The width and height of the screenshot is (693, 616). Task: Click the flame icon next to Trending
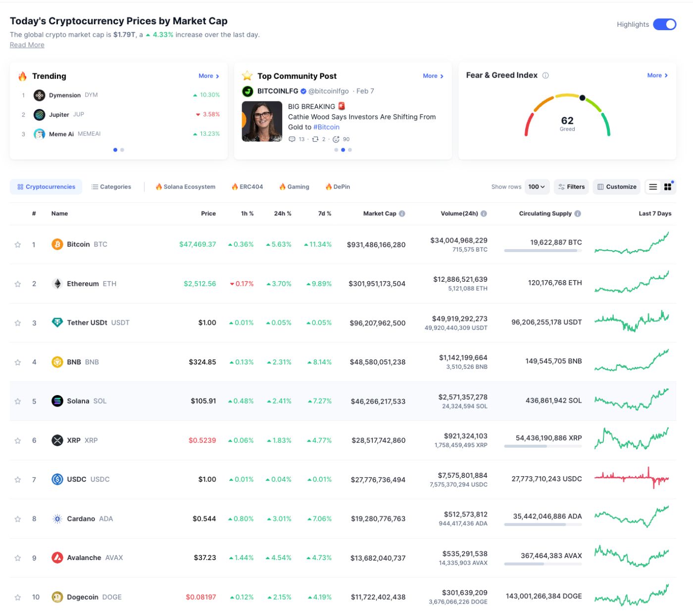tap(22, 75)
